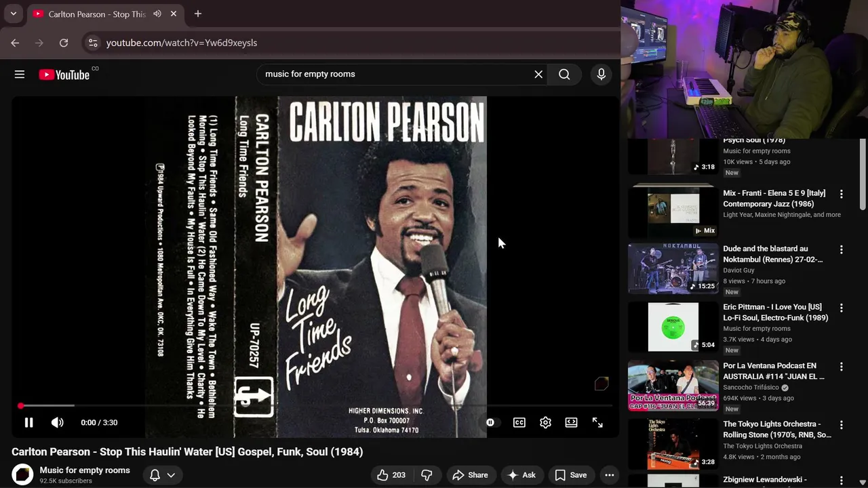The height and width of the screenshot is (488, 868).
Task: Dislike the video
Action: point(427,475)
